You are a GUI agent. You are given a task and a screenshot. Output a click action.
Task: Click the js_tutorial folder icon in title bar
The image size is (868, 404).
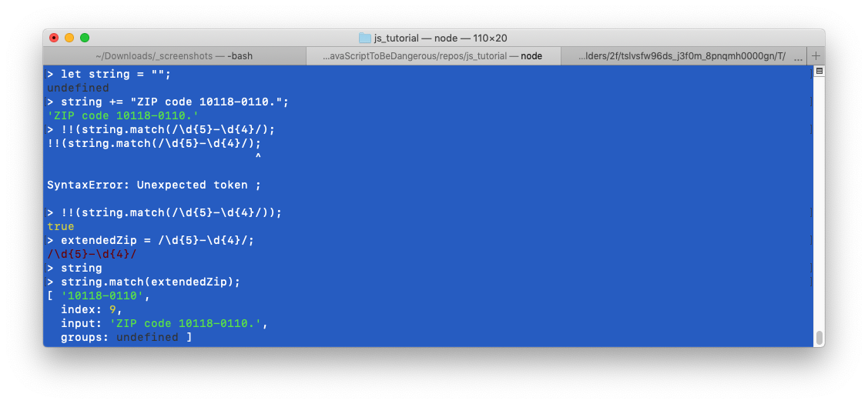[x=364, y=38]
